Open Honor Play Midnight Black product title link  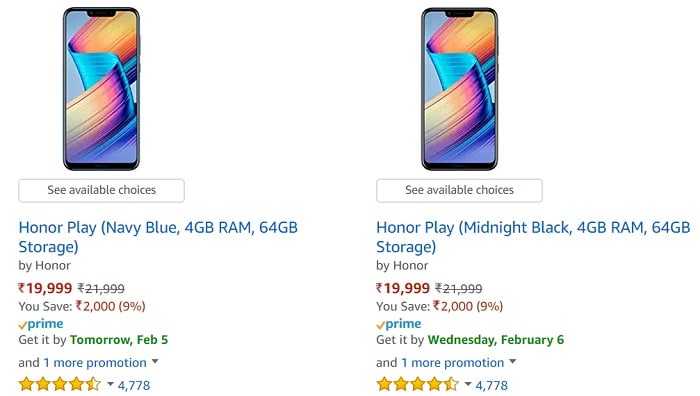coord(533,237)
